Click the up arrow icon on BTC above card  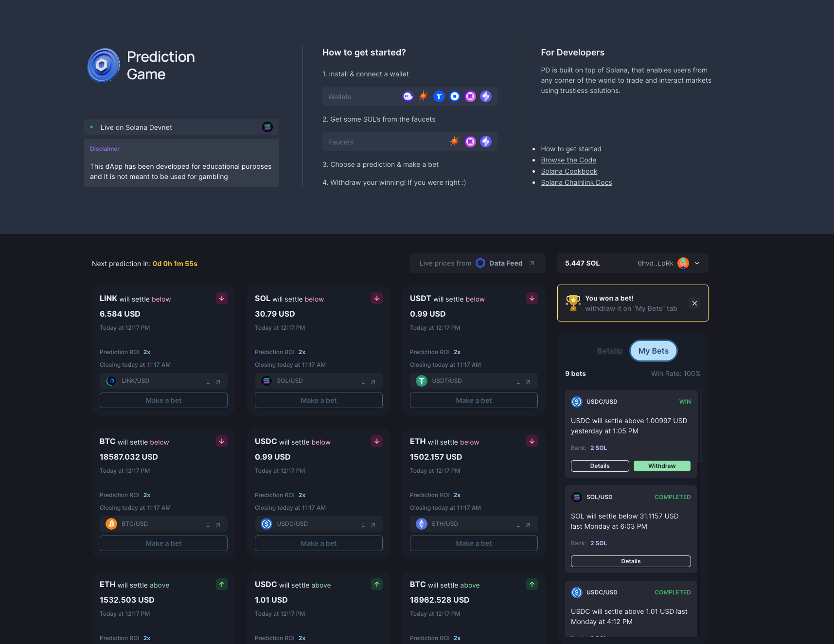(532, 584)
